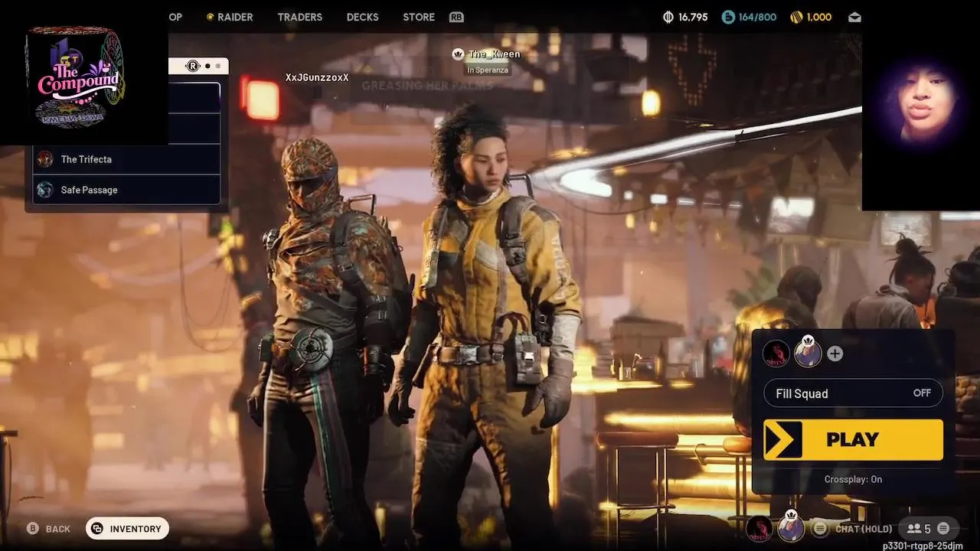Click the 1,000 gold currency balance
This screenshot has height=551, width=980.
pyautogui.click(x=818, y=17)
